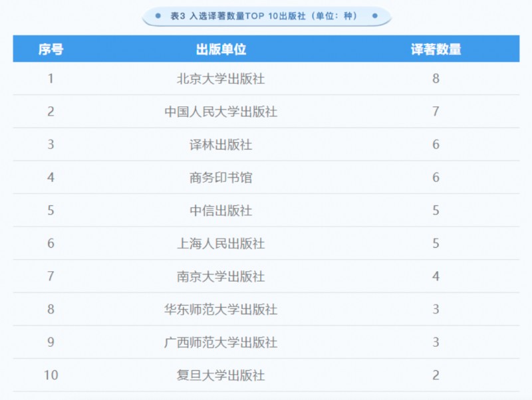Click count 5 in 中信出版社 row
This screenshot has height=400, width=532.
pyautogui.click(x=436, y=211)
